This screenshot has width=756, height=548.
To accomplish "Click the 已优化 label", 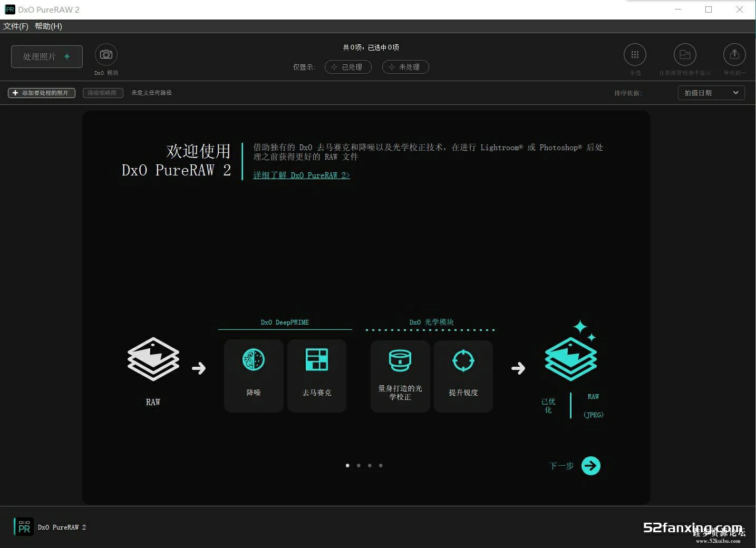I will [x=548, y=406].
